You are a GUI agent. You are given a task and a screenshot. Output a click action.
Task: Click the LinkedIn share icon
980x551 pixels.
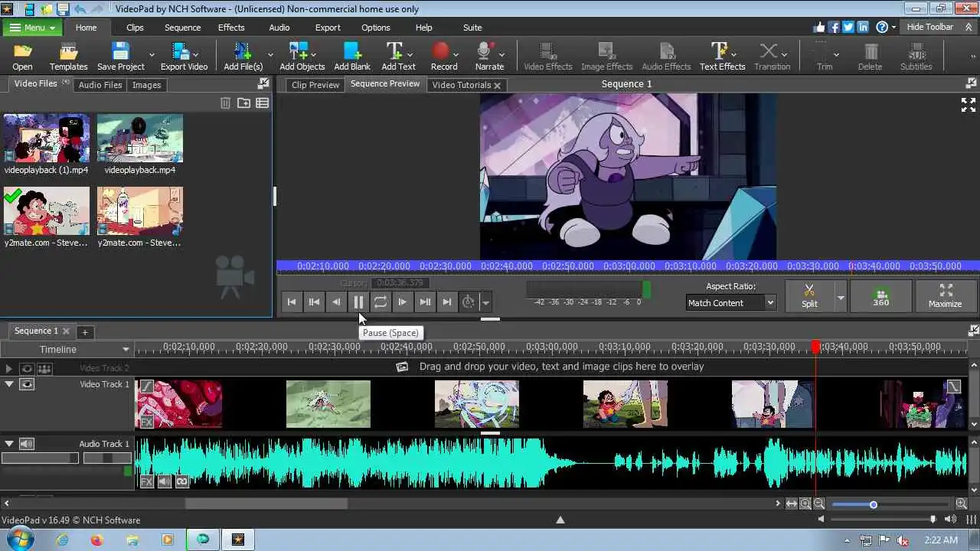pyautogui.click(x=863, y=27)
